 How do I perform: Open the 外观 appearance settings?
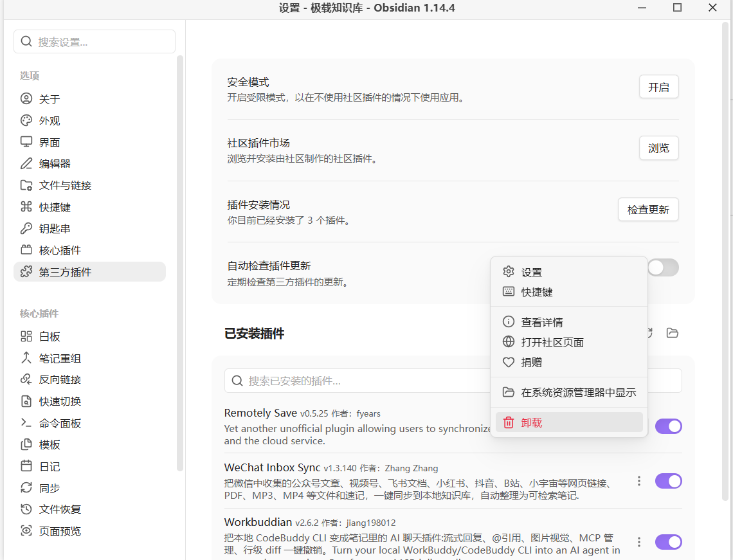point(90,121)
